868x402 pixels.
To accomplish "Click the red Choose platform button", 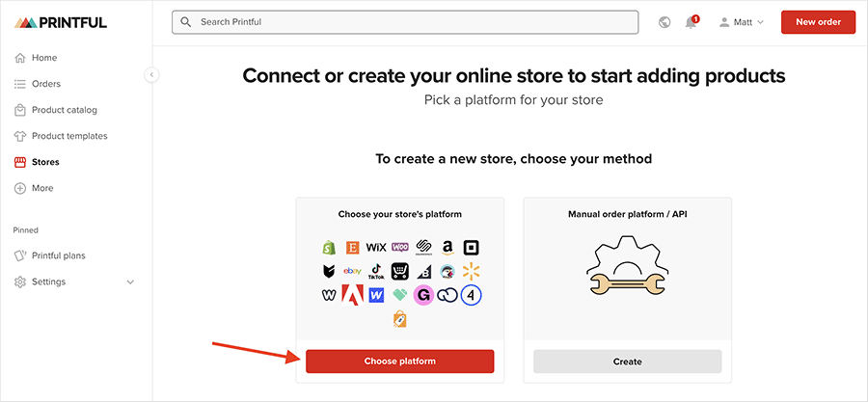I will [399, 362].
